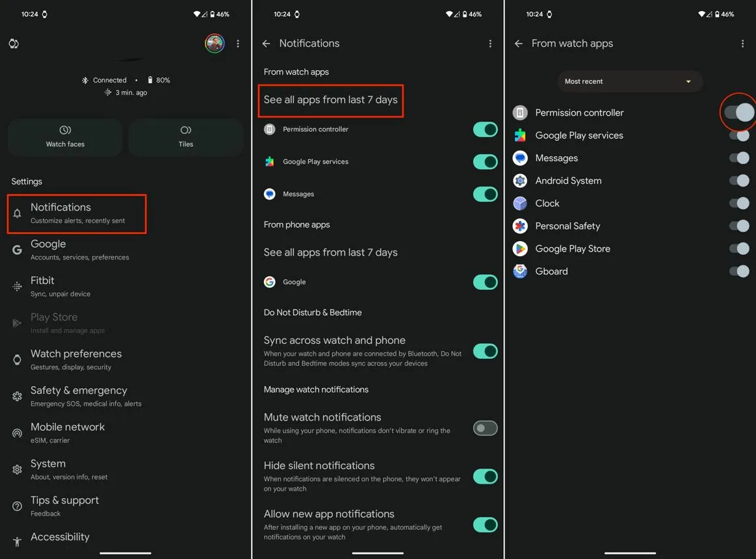The image size is (756, 559).
Task: Tap the Android System icon in watch apps list
Action: (x=520, y=181)
